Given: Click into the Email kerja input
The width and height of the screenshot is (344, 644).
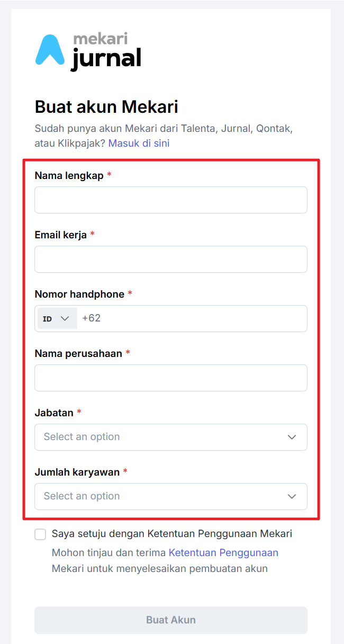Looking at the screenshot, I should (170, 259).
